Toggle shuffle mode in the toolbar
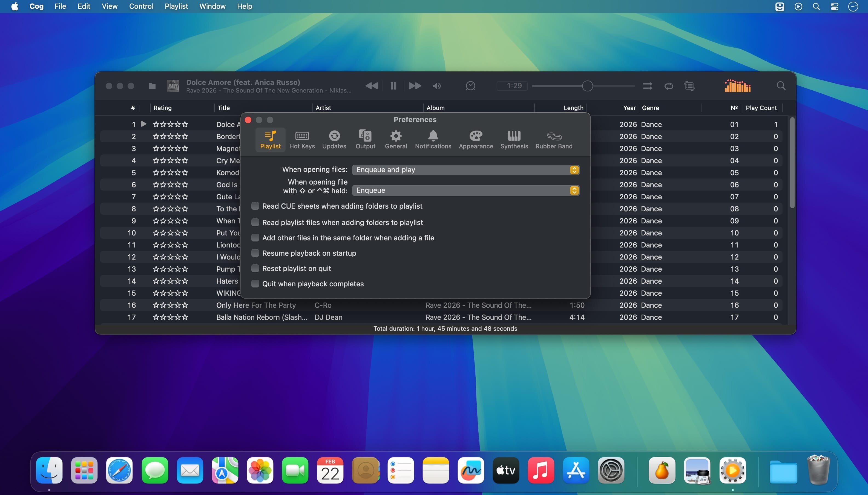Viewport: 868px width, 495px height. (x=647, y=86)
